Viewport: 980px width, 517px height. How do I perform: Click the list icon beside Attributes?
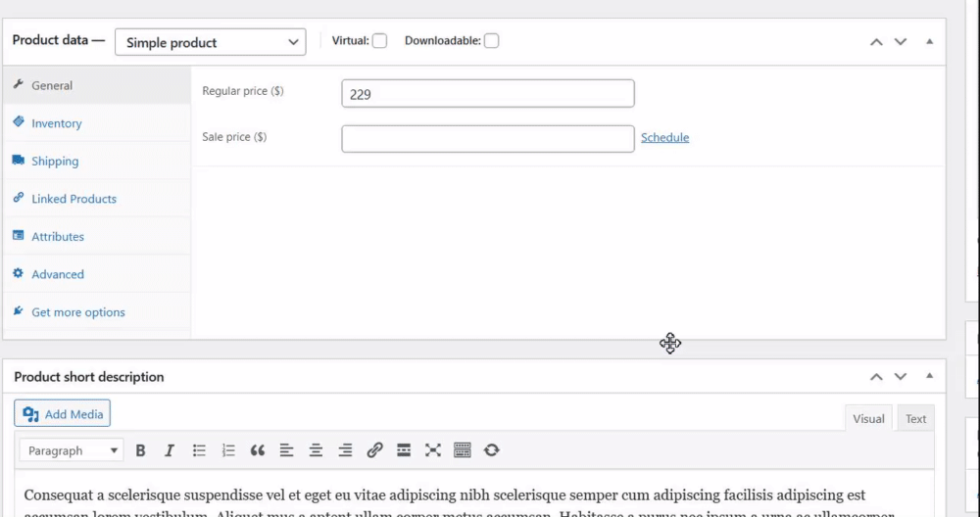tap(18, 235)
